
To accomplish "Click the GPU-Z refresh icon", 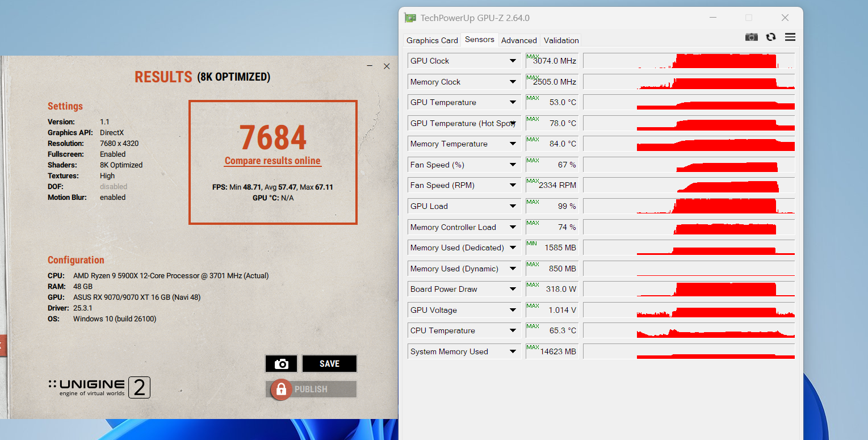I will 770,37.
